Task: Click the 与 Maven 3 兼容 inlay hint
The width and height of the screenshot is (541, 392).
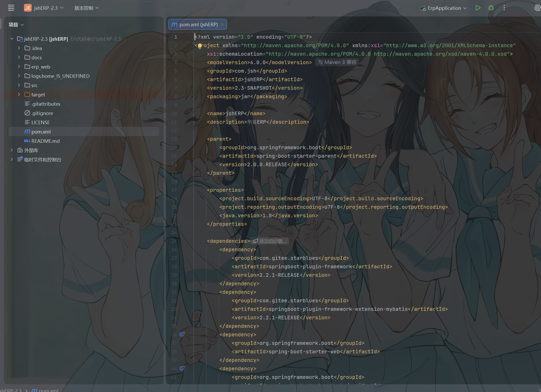Action: coord(337,62)
